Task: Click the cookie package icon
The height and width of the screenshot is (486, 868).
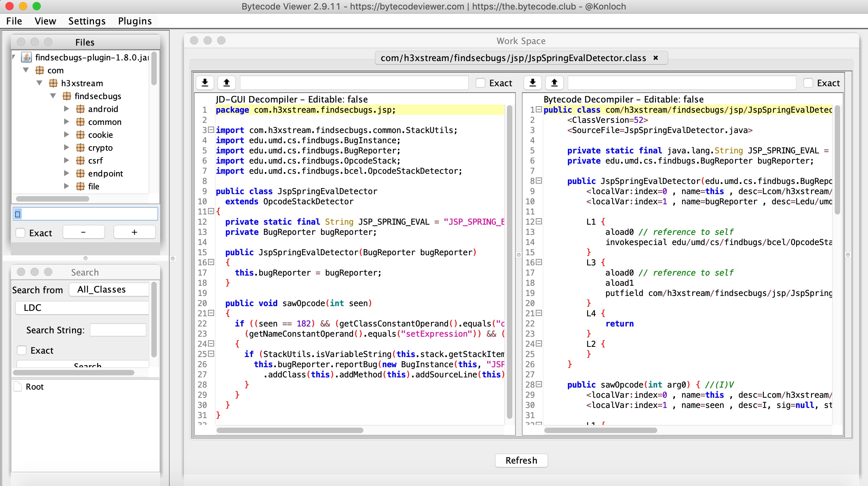Action: coord(80,134)
